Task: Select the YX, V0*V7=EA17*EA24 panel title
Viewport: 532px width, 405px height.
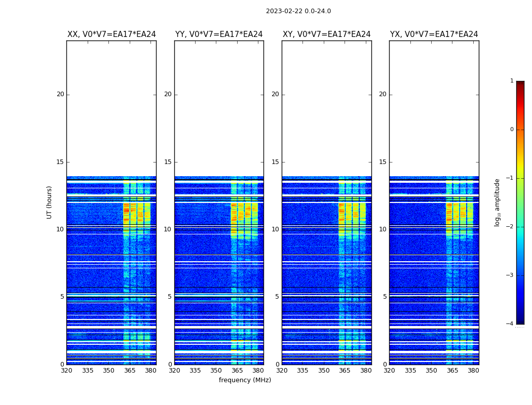Action: pos(434,34)
